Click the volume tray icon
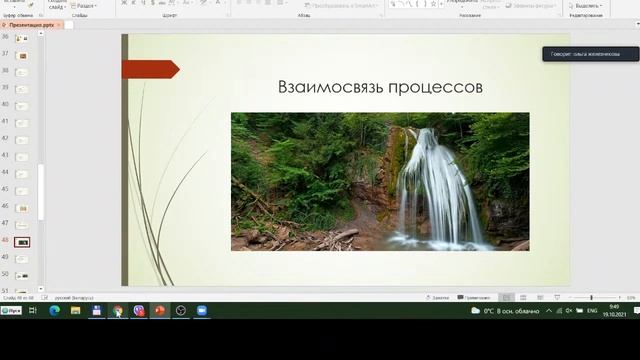This screenshot has height=360, width=640. click(x=569, y=311)
